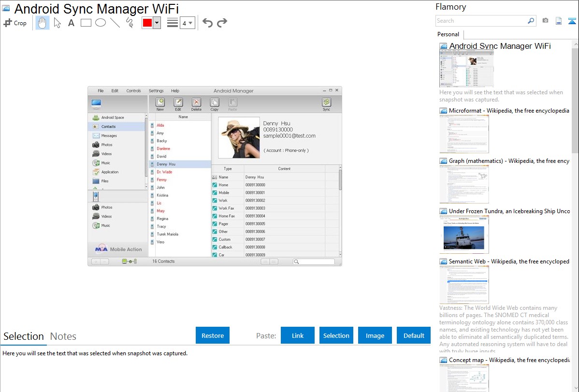Undo the last annotation
Screen dimensions: 579x392
click(x=207, y=23)
